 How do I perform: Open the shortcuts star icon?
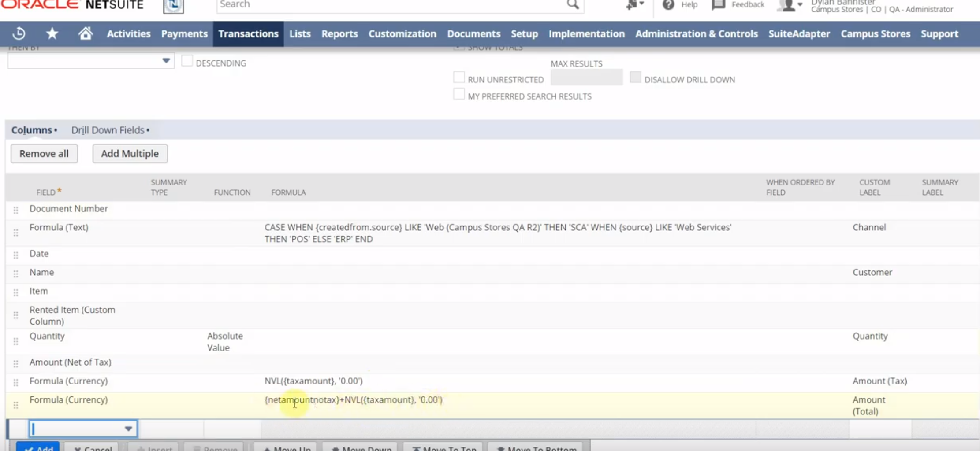coord(52,33)
